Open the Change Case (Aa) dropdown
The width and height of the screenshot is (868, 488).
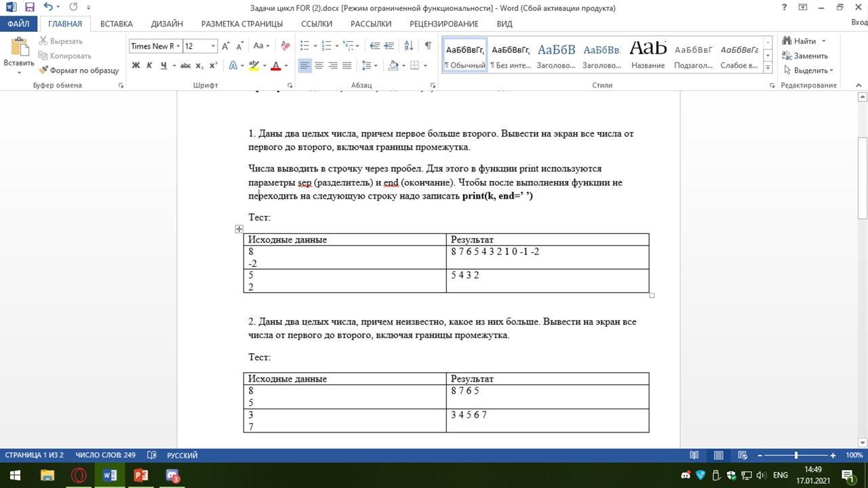click(x=261, y=46)
